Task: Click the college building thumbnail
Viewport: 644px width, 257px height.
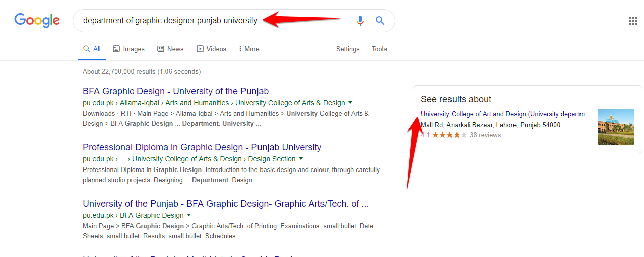Action: [x=616, y=127]
